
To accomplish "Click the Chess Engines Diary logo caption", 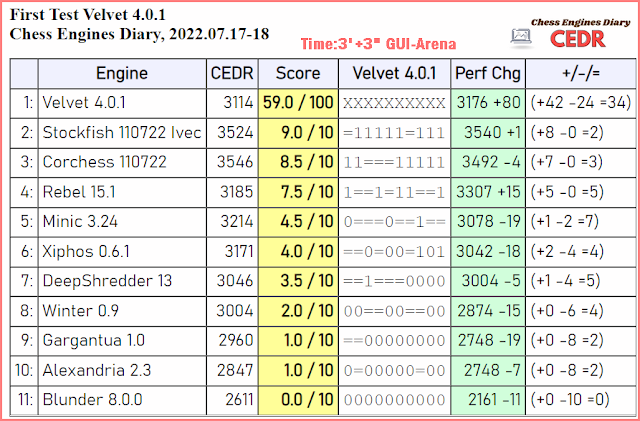I will (x=580, y=22).
